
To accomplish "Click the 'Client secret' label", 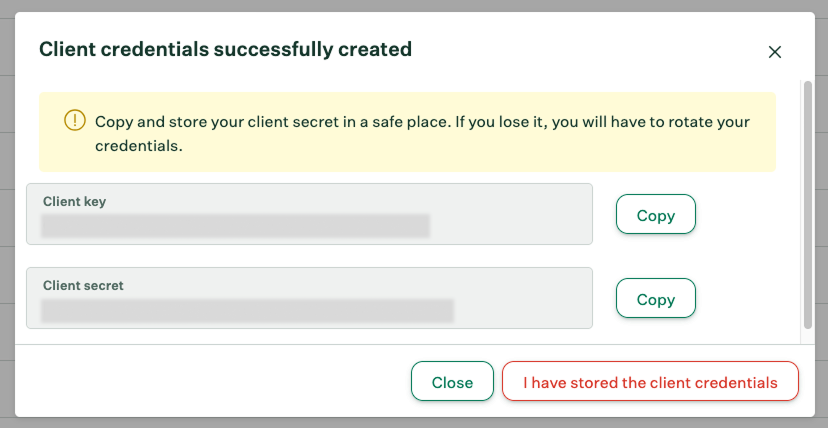I will point(83,285).
